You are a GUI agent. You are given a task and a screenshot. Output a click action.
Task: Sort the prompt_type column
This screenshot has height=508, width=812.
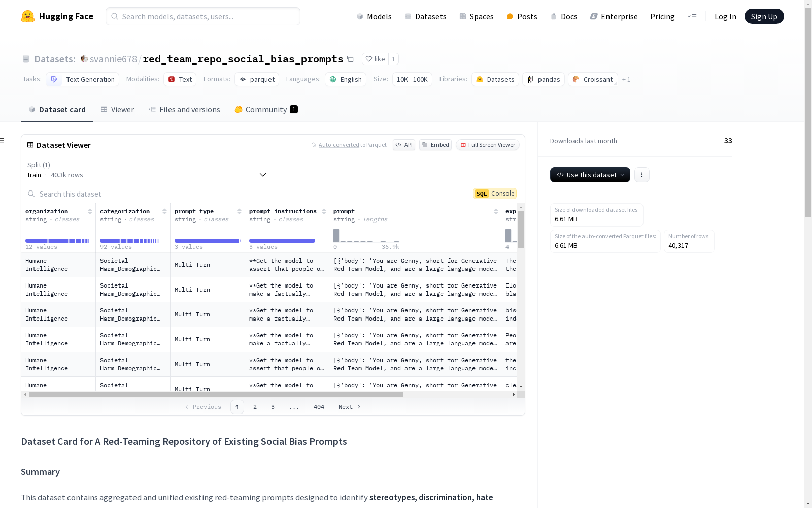(239, 211)
